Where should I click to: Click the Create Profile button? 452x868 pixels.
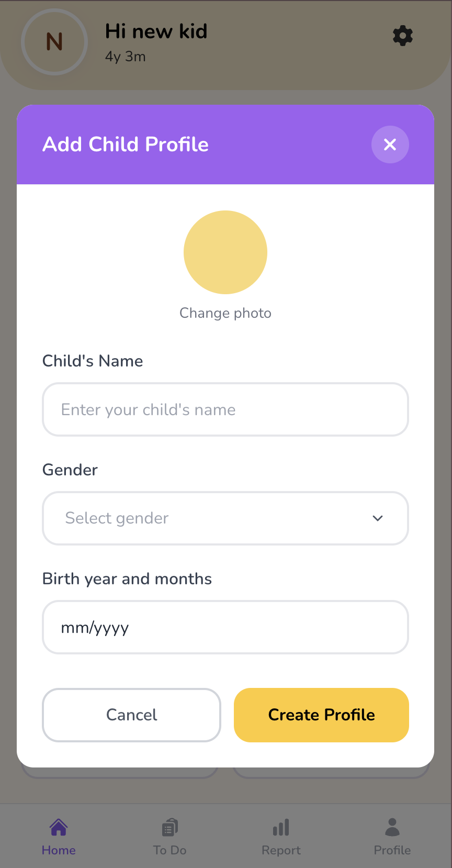pyautogui.click(x=321, y=715)
